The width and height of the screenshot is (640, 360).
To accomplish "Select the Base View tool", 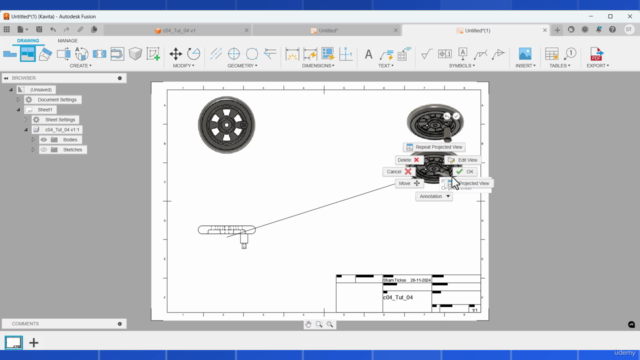I will coord(10,54).
